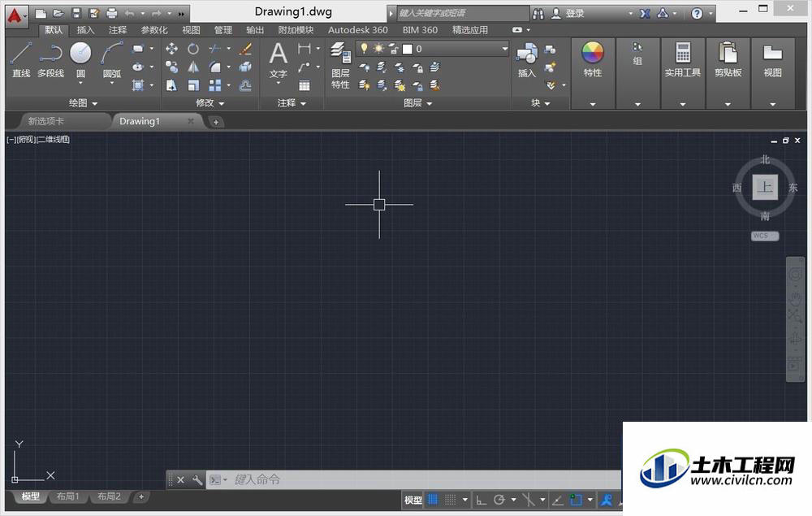Switch to the 管理 ribbon tab
This screenshot has height=516, width=812.
pos(223,30)
